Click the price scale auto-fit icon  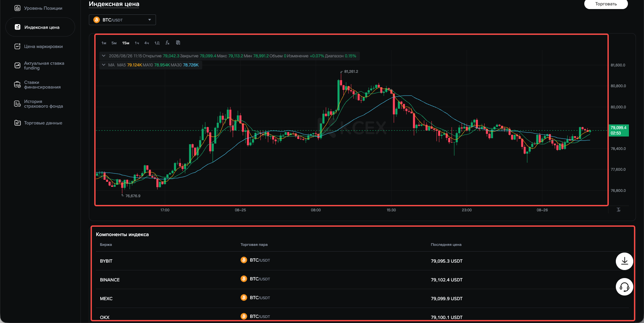click(x=619, y=210)
